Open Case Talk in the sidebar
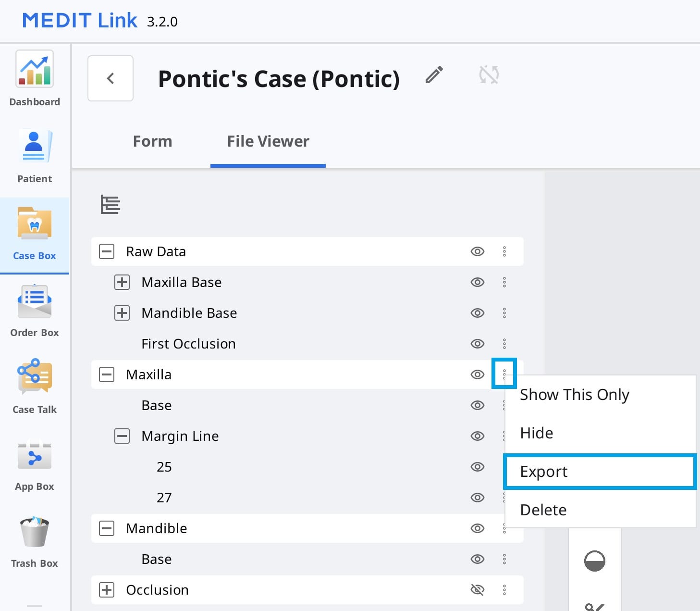Viewport: 700px width, 611px height. click(x=35, y=387)
